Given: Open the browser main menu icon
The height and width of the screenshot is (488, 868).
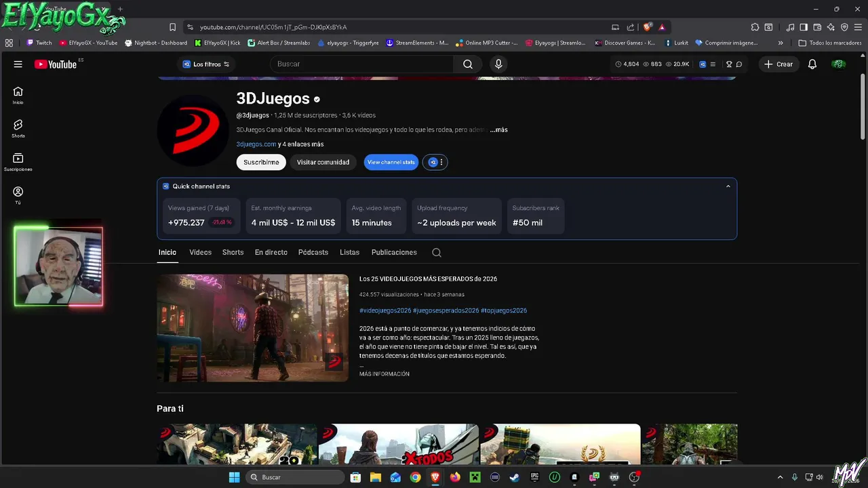Looking at the screenshot, I should point(858,27).
